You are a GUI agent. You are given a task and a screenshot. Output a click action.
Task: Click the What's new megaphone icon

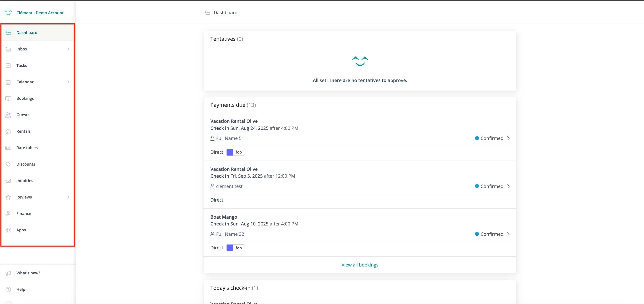[x=8, y=273]
